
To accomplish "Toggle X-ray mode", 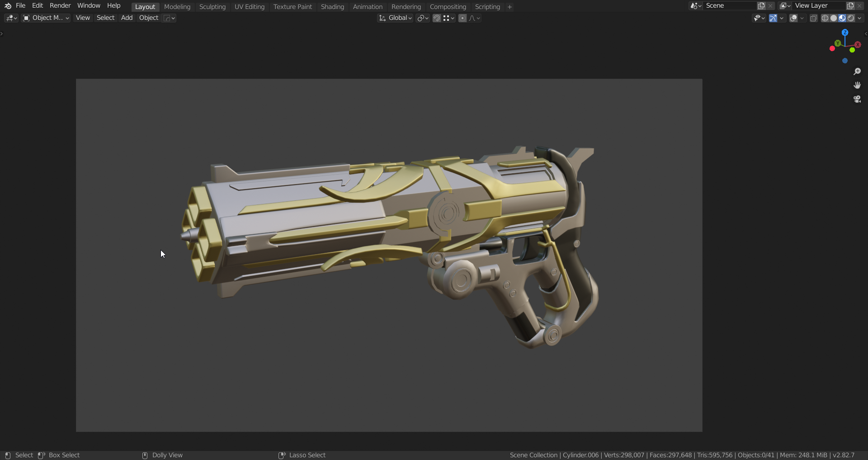I will pos(813,18).
